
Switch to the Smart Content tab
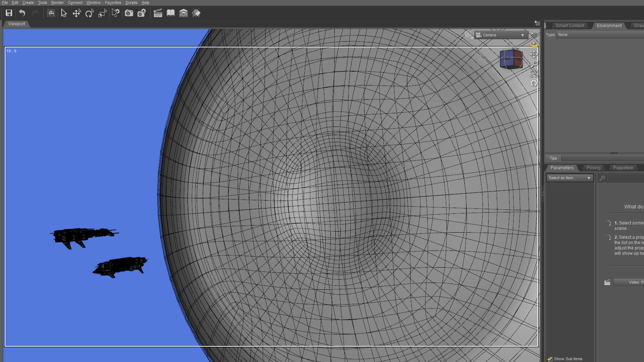coord(570,26)
